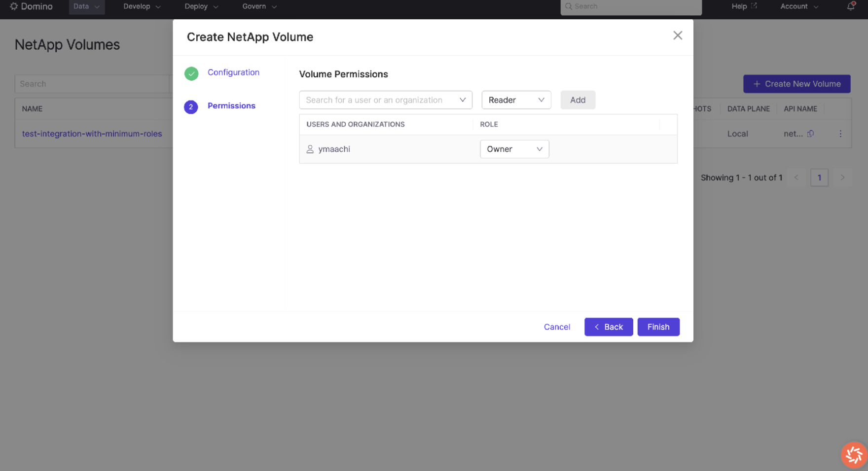Select the Permissions step
The height and width of the screenshot is (471, 868).
(x=231, y=106)
